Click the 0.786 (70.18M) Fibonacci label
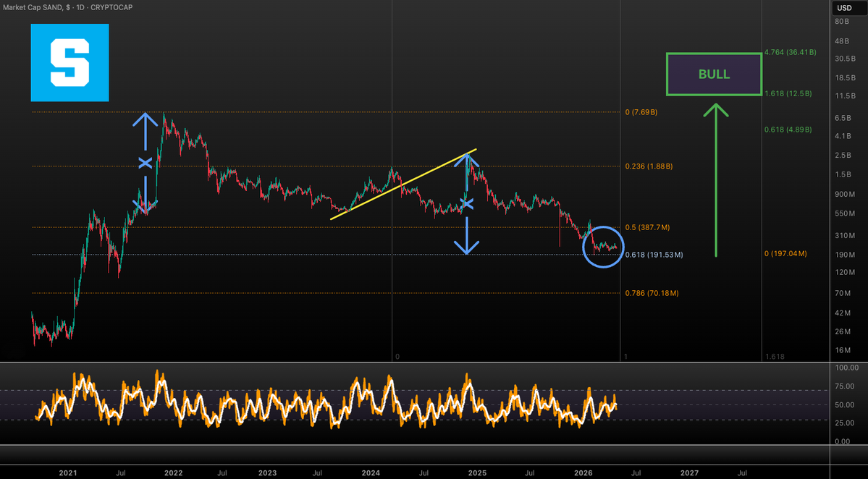Screen dimensions: 868x479 coord(652,293)
